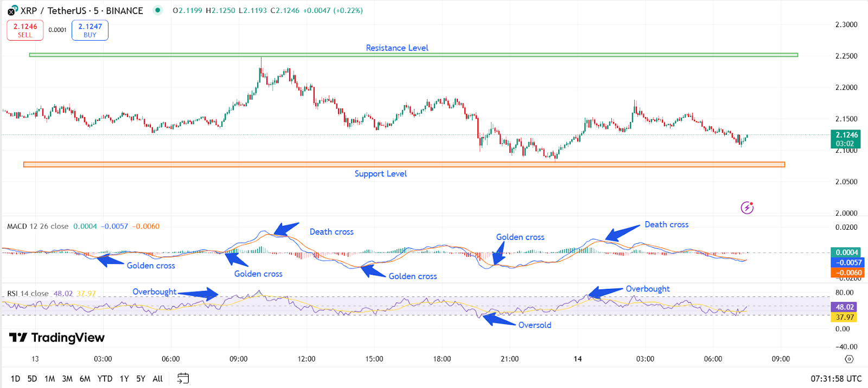
Task: Select the All time range
Action: [158, 379]
